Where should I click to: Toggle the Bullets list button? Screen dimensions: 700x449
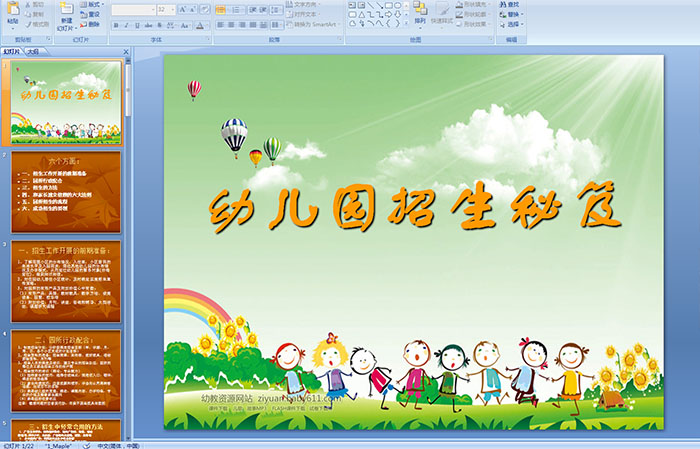pyautogui.click(x=221, y=9)
